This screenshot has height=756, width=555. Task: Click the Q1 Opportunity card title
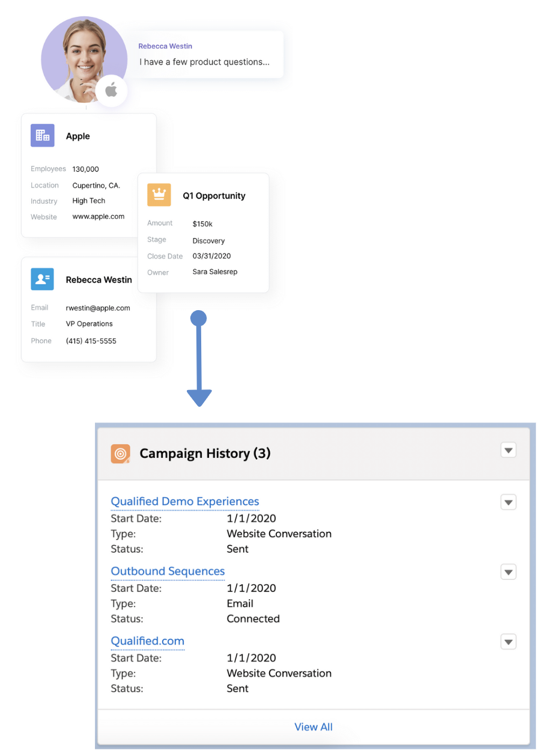[214, 196]
